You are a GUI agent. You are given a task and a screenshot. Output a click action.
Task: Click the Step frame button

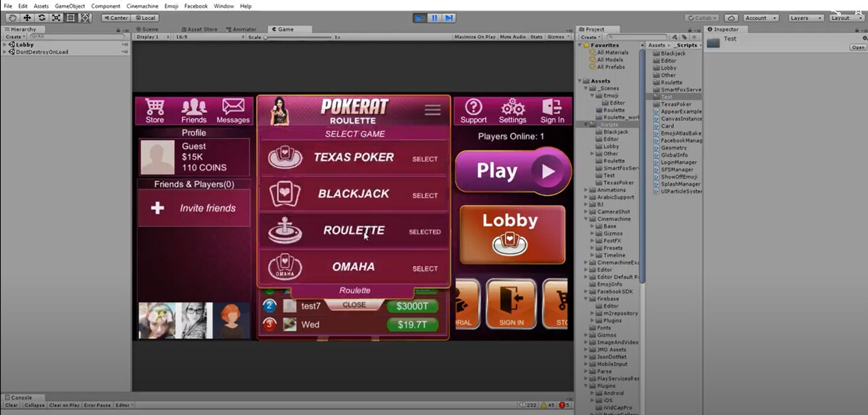point(448,18)
